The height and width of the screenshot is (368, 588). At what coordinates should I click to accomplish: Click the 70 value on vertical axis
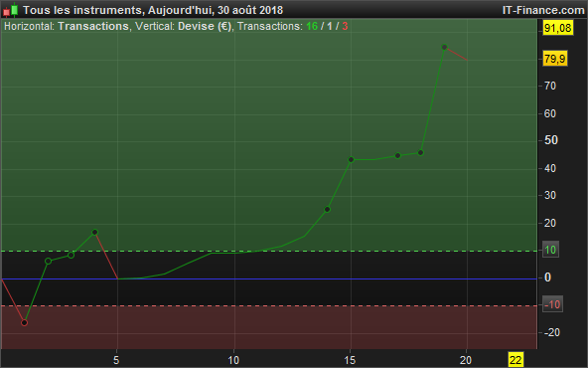550,86
